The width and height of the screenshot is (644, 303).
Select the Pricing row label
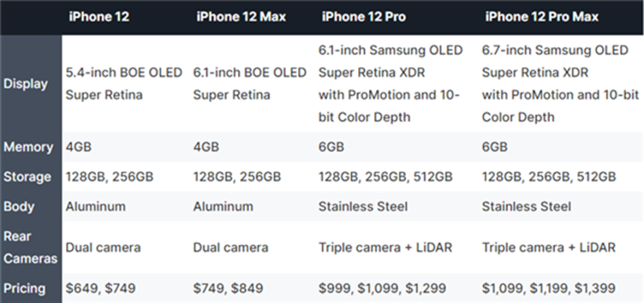pos(26,288)
